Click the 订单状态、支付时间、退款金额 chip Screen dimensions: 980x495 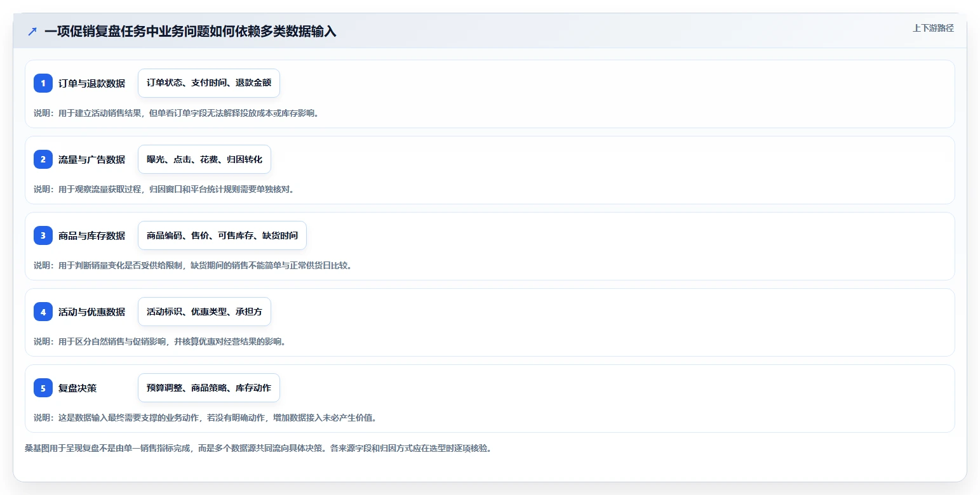tap(209, 83)
